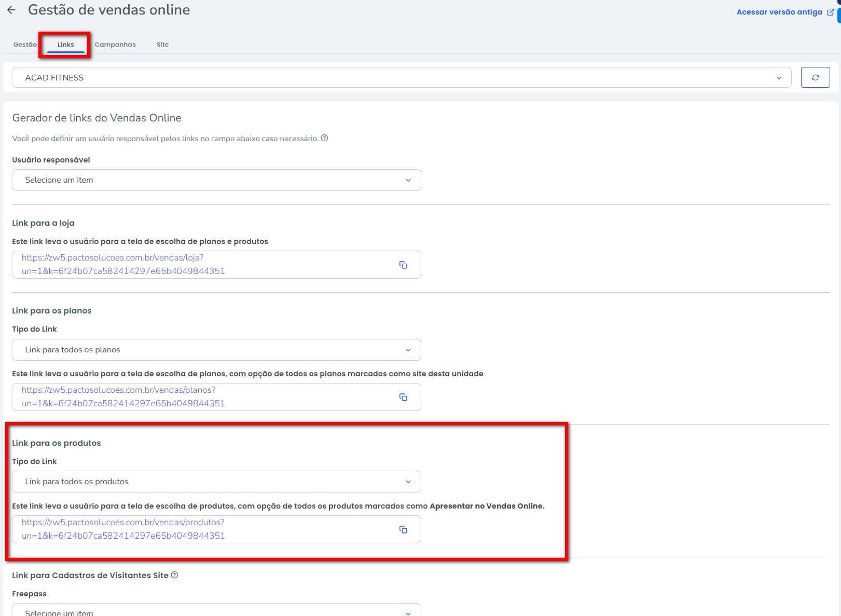Click help icon beside responsible user description

(324, 138)
